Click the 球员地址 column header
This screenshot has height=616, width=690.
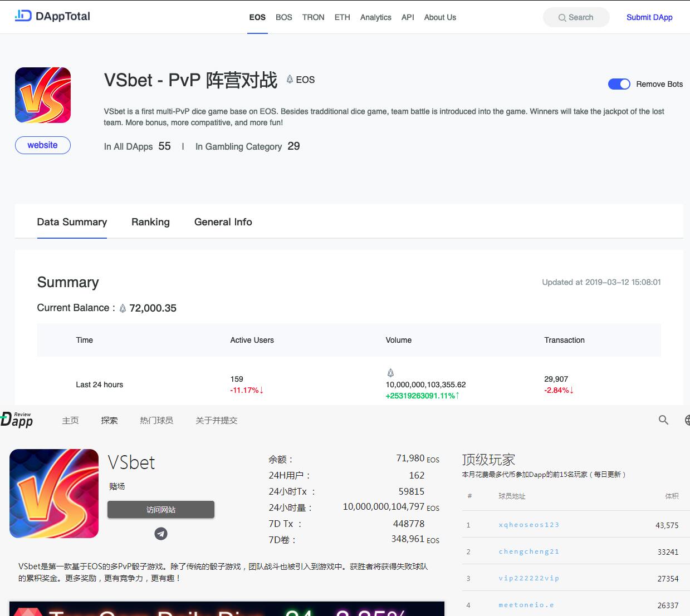[512, 496]
